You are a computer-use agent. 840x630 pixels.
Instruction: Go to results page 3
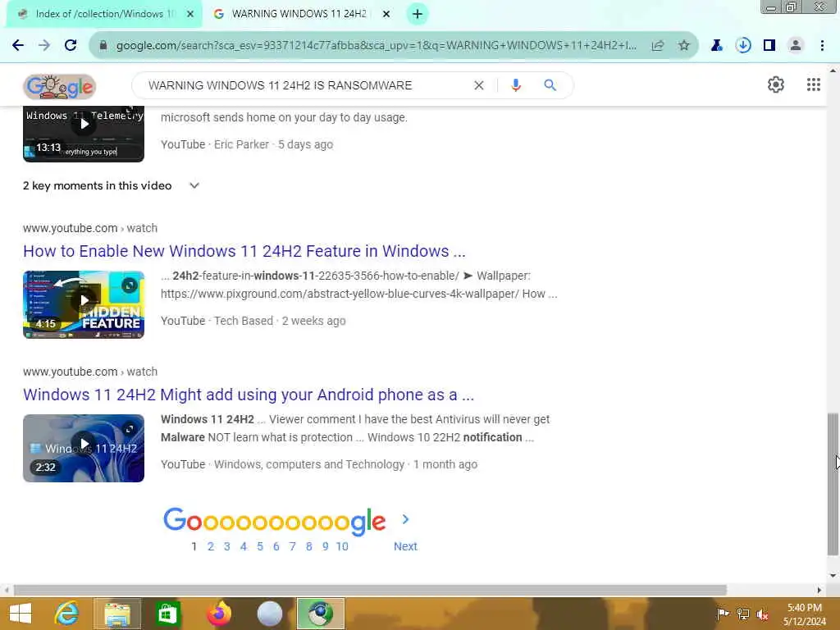[x=227, y=546]
